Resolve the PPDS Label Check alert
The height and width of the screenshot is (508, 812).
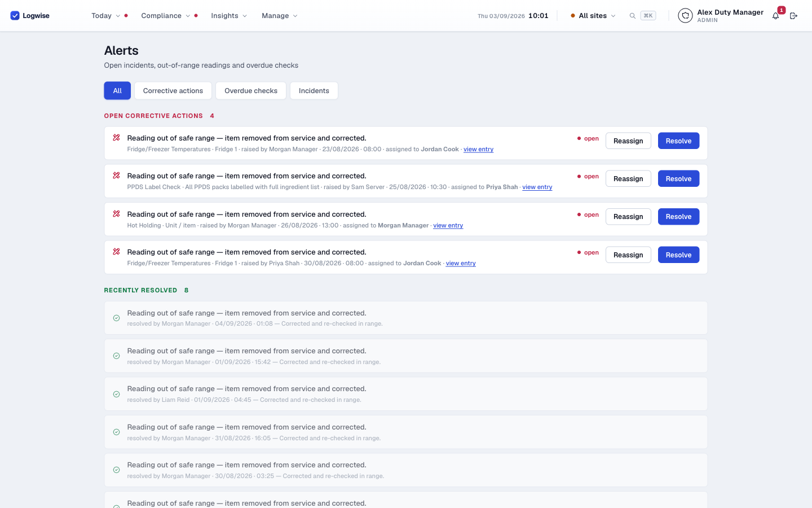(678, 178)
